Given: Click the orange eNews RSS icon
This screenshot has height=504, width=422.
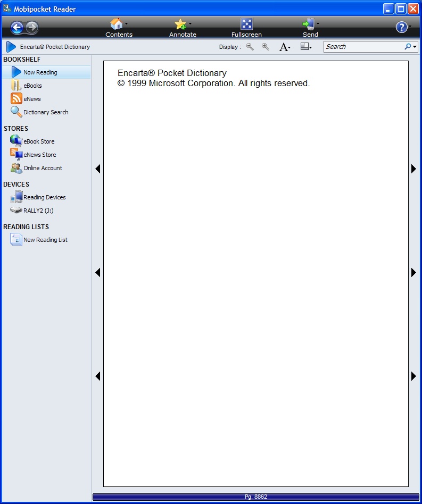Looking at the screenshot, I should (x=16, y=99).
